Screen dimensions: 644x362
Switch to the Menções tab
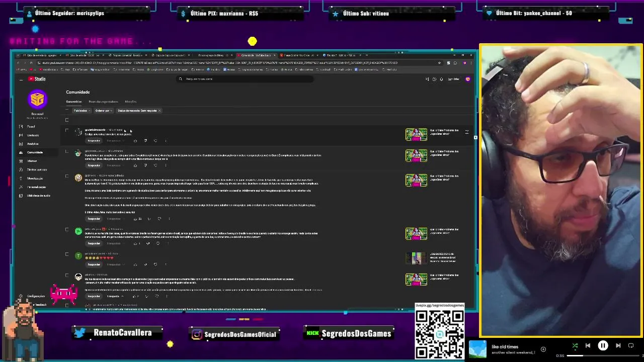tap(131, 102)
